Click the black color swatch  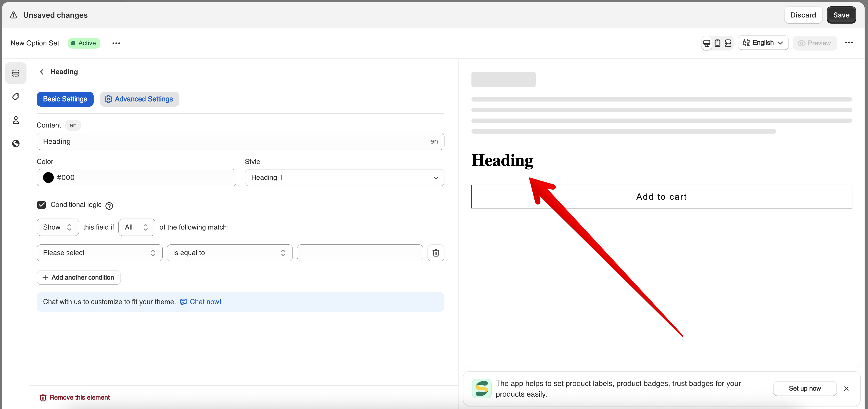(x=49, y=177)
